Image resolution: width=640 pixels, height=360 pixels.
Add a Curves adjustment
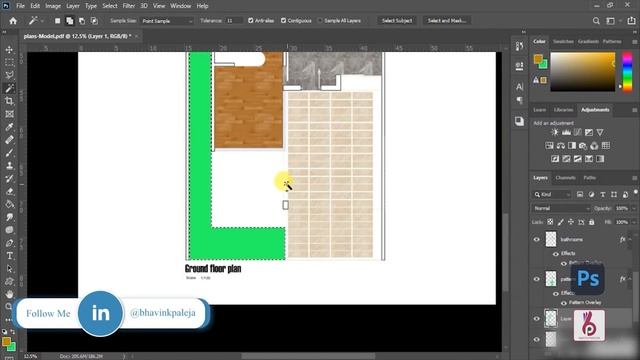[x=578, y=132]
